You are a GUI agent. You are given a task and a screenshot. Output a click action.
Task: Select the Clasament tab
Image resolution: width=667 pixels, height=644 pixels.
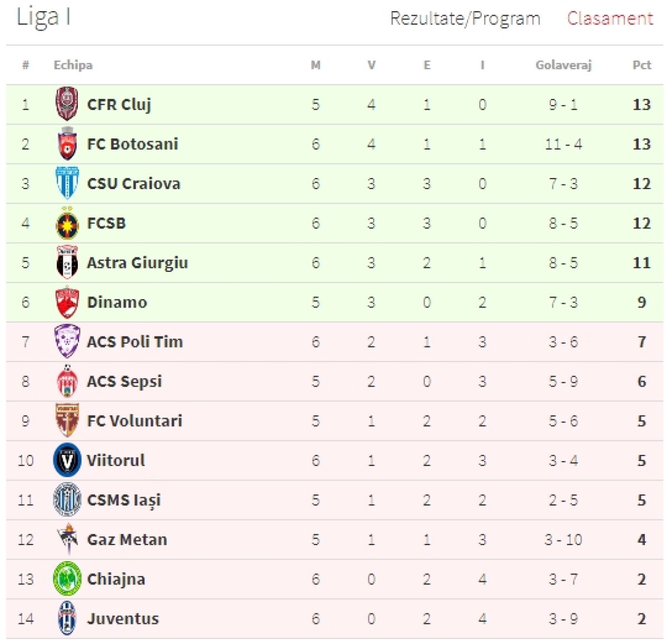tap(610, 19)
